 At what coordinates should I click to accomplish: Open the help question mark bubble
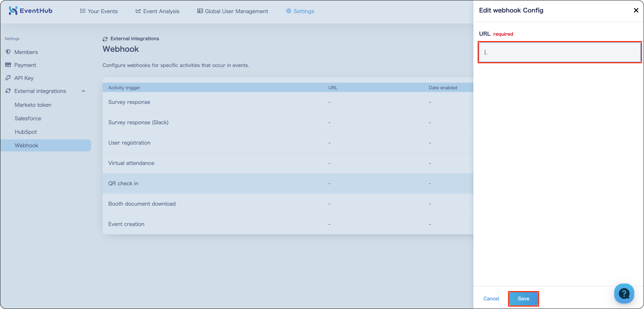624,294
